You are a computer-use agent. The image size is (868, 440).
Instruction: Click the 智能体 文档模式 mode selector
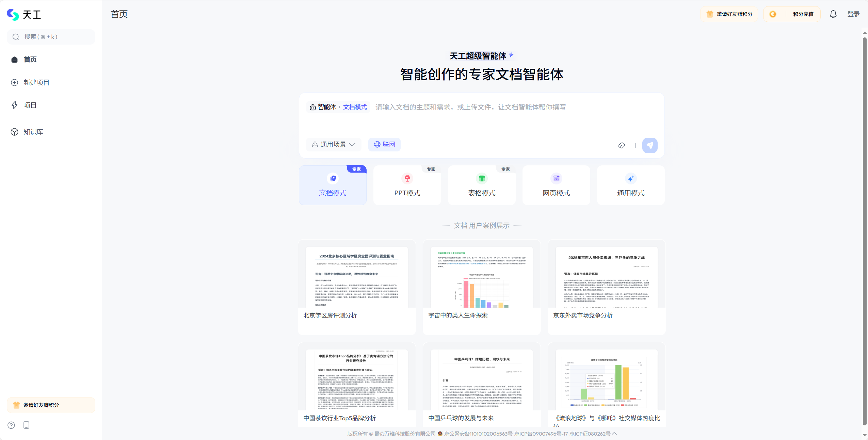[338, 107]
